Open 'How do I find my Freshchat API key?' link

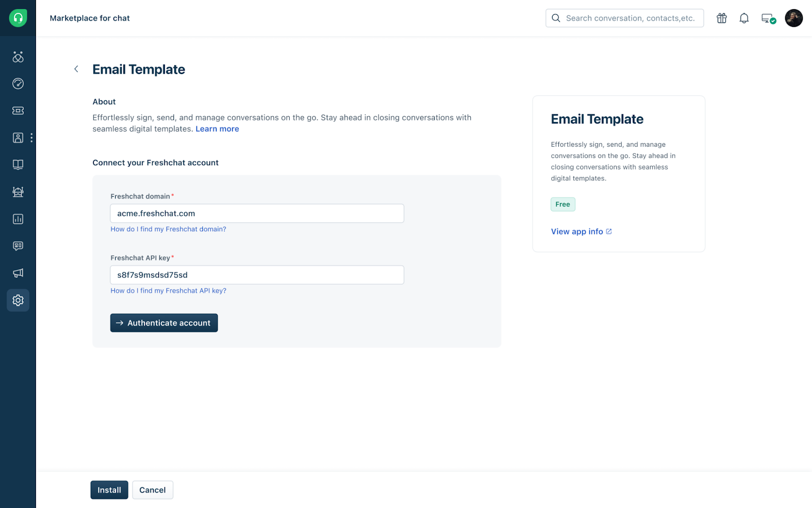tap(168, 291)
